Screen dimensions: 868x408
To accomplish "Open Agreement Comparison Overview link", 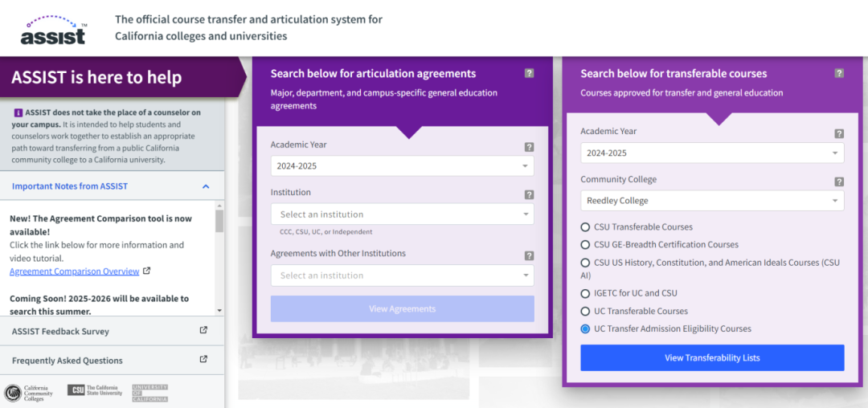I will [74, 271].
